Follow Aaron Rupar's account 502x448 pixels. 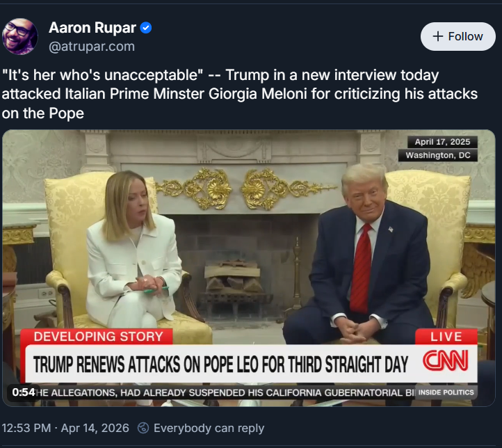(x=458, y=36)
